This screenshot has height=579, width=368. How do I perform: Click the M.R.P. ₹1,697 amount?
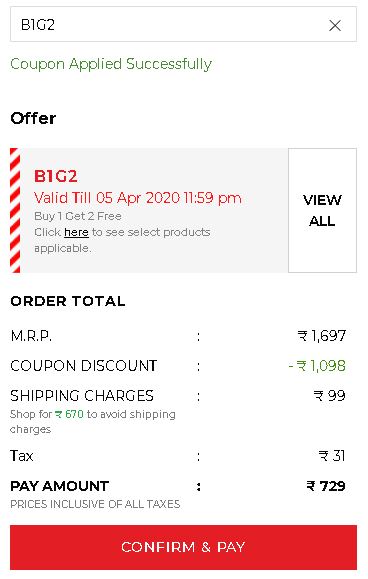(322, 336)
